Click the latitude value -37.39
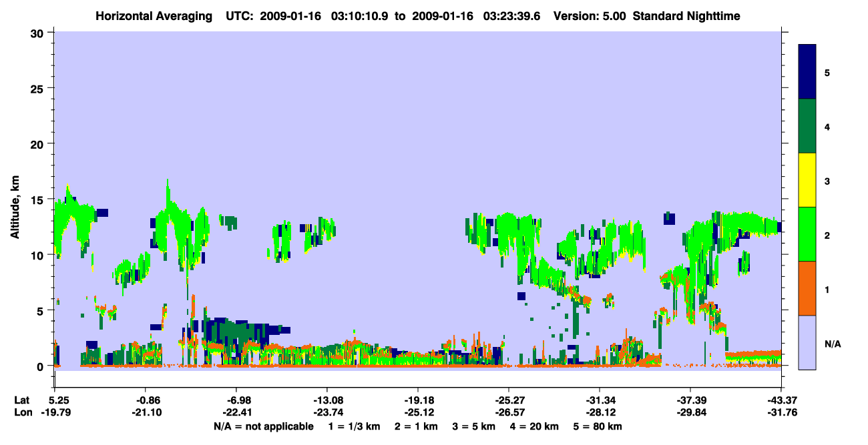This screenshot has height=445, width=868. (x=690, y=400)
